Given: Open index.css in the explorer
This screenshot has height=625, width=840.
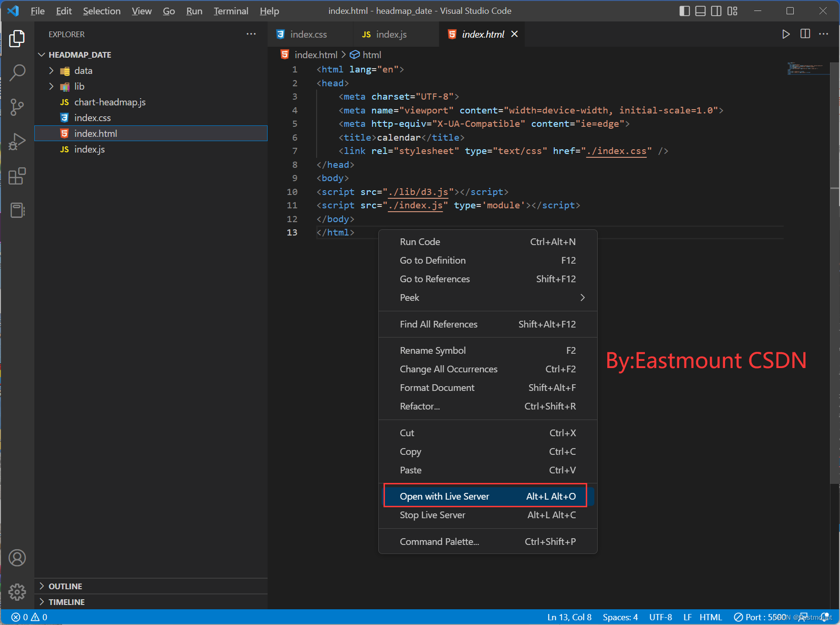Looking at the screenshot, I should point(151,118).
